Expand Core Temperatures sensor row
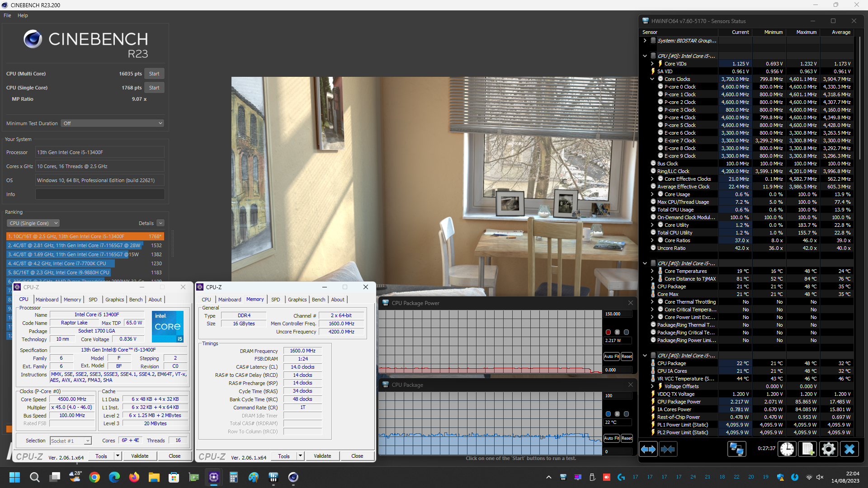 click(x=652, y=271)
